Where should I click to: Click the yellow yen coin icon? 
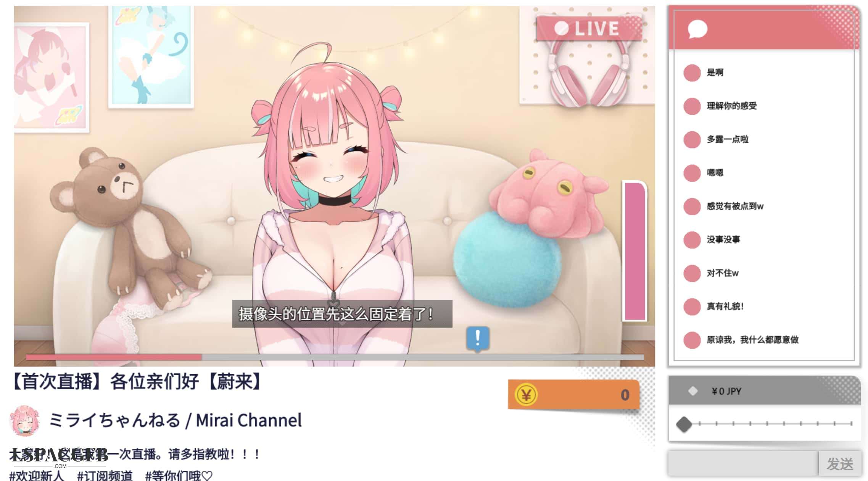tap(526, 395)
